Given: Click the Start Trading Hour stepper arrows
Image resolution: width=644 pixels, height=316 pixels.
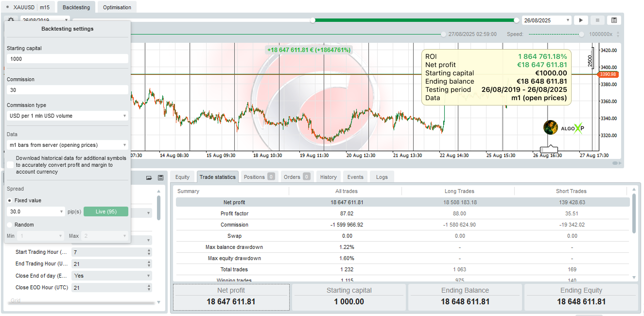Looking at the screenshot, I should [x=149, y=252].
